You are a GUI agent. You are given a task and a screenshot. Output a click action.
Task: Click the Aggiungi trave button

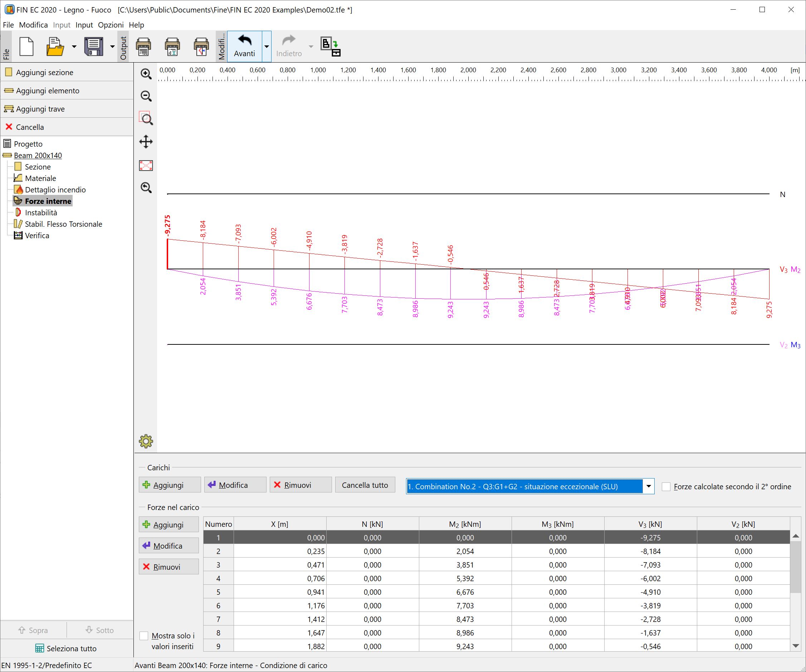[40, 109]
